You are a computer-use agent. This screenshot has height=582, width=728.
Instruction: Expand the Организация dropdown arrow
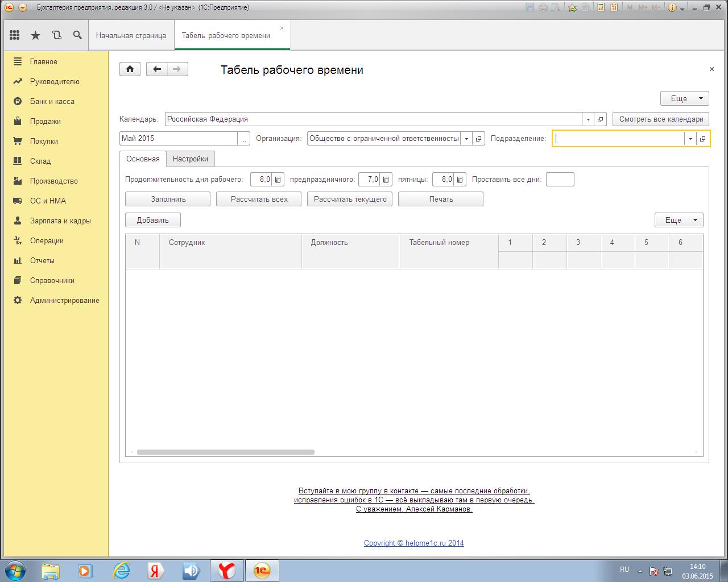(466, 139)
